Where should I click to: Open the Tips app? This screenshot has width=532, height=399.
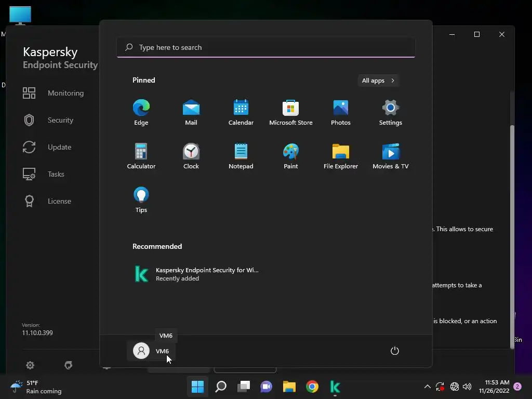[141, 200]
